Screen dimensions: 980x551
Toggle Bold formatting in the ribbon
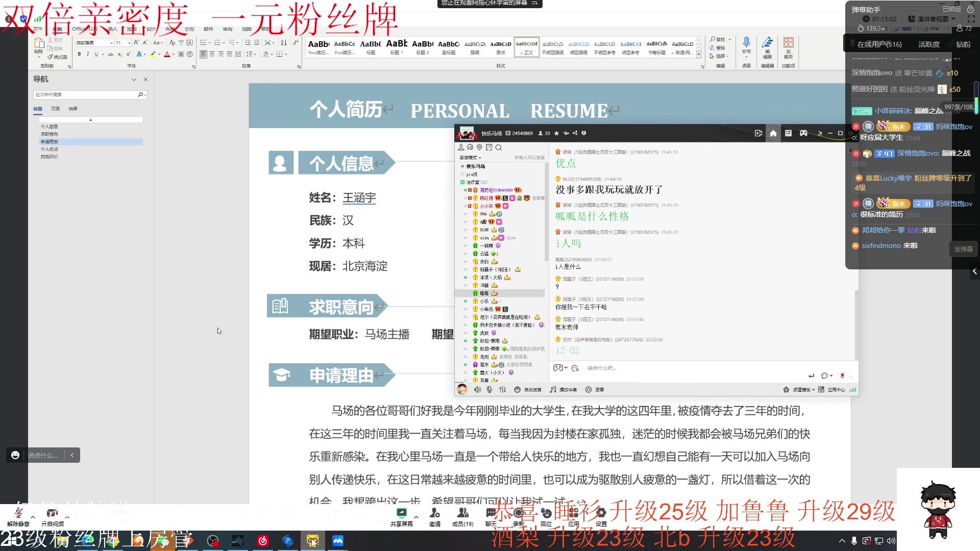80,55
